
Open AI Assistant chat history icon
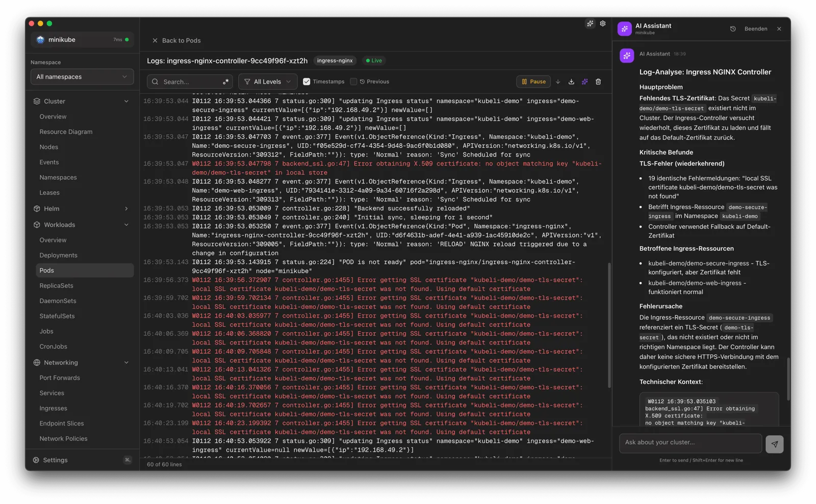[733, 29]
